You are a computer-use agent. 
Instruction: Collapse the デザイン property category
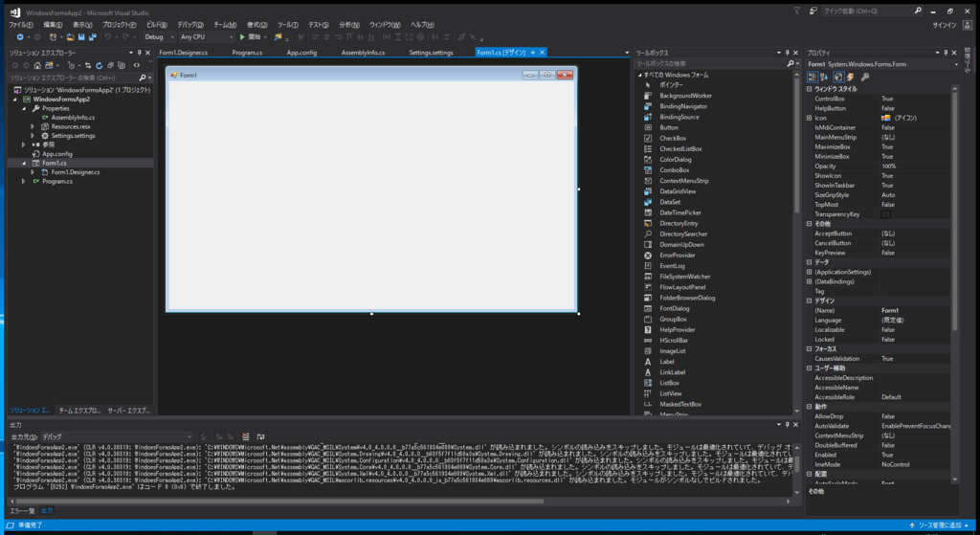point(810,301)
